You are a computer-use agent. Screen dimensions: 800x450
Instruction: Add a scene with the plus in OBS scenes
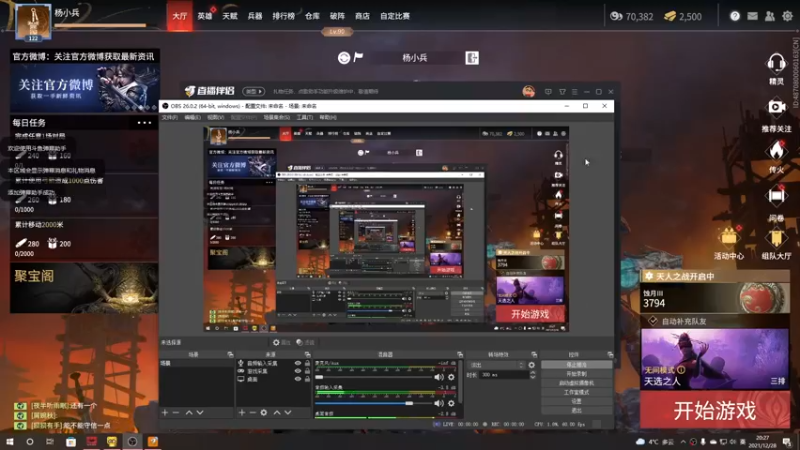(x=165, y=412)
